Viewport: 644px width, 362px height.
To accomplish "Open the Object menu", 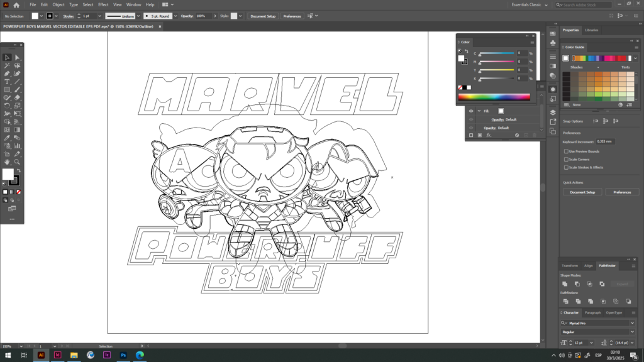I will click(x=58, y=5).
